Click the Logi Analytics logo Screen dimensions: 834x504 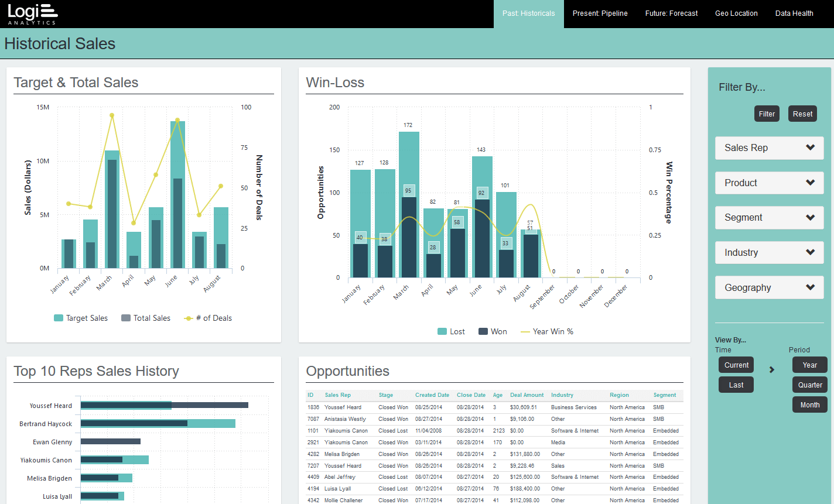(33, 13)
